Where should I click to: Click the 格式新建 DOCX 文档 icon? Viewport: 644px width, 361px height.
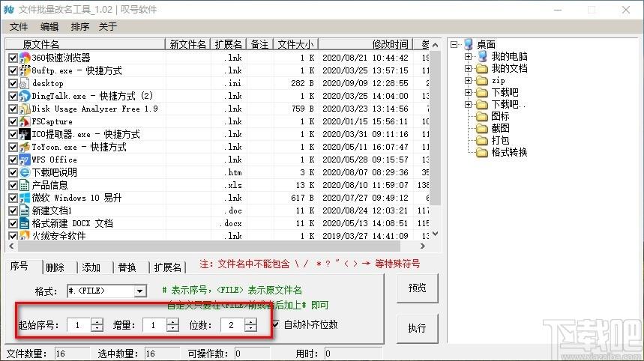pyautogui.click(x=25, y=223)
